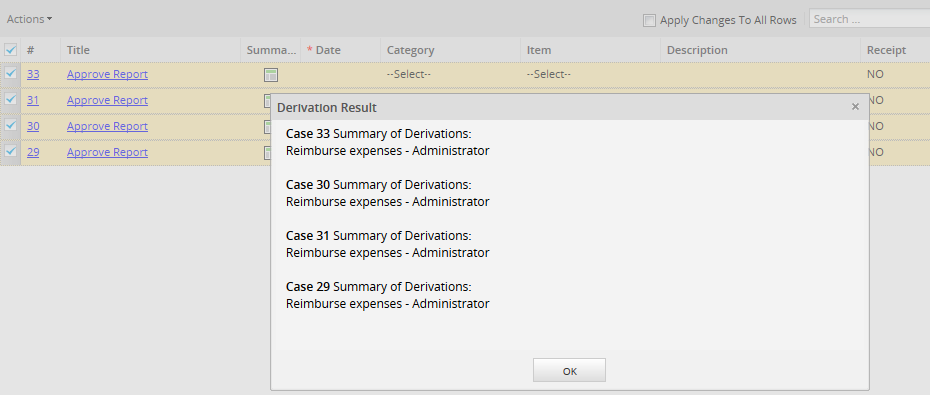Screen dimensions: 930x395
Task: Close the Derivation Result dialog
Action: click(855, 107)
